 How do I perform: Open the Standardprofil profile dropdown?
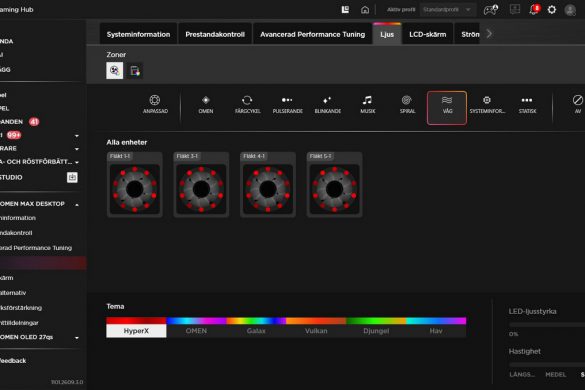coord(448,10)
